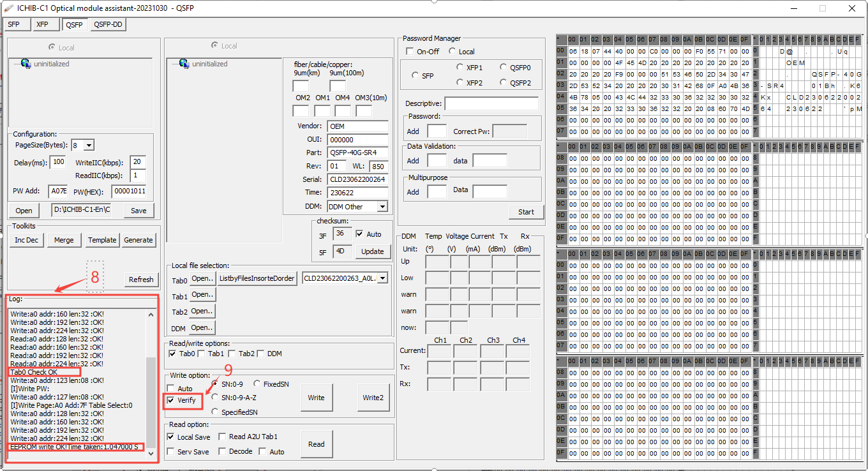Enable the Password Manager On-Off checkbox
868x471 pixels.
click(410, 52)
